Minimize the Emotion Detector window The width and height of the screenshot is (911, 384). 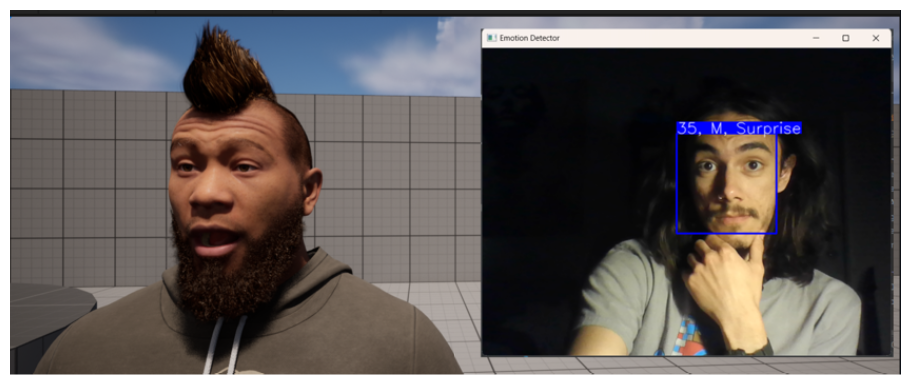816,38
